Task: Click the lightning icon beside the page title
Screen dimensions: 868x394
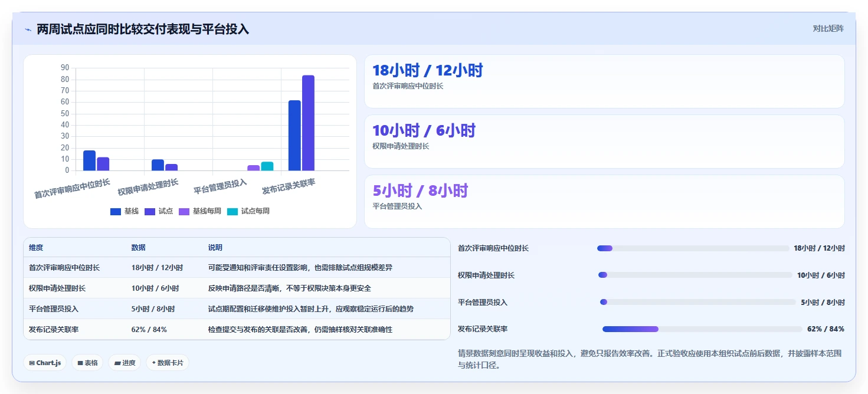Action: coord(28,29)
